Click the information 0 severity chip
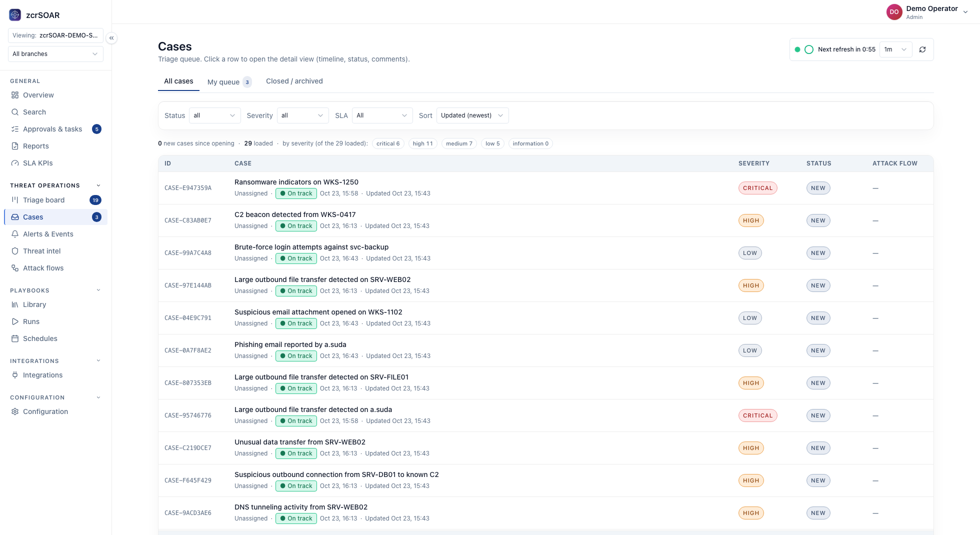This screenshot has width=980, height=535. [530, 143]
